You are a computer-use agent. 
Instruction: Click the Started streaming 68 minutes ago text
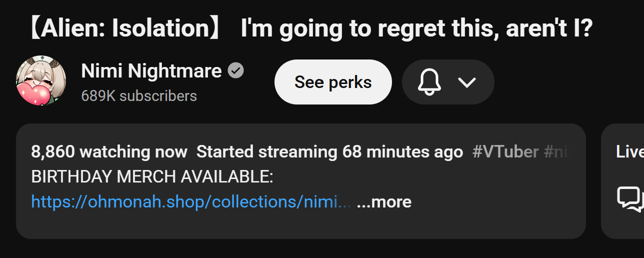pyautogui.click(x=329, y=151)
